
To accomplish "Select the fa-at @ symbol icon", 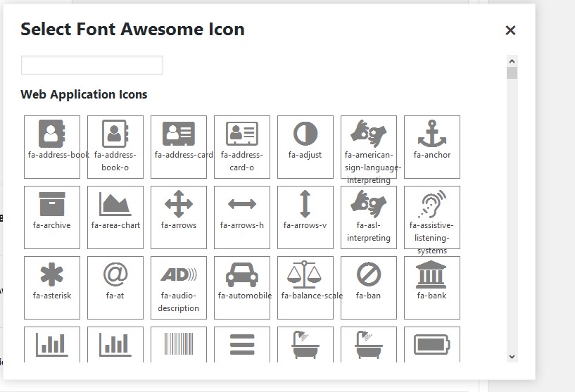I will 115,288.
